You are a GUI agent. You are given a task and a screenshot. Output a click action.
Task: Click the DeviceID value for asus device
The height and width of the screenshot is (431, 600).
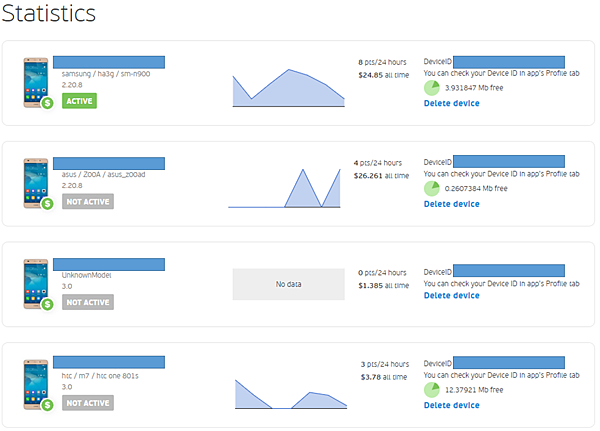tap(509, 162)
